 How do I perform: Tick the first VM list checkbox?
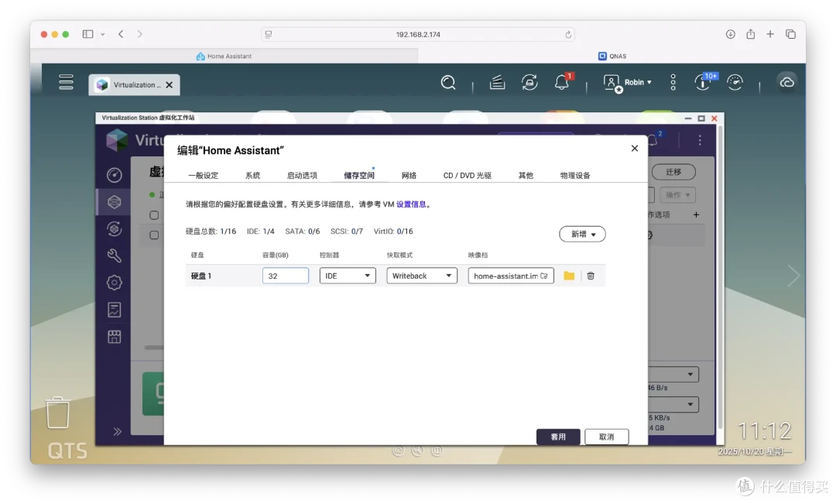(154, 215)
